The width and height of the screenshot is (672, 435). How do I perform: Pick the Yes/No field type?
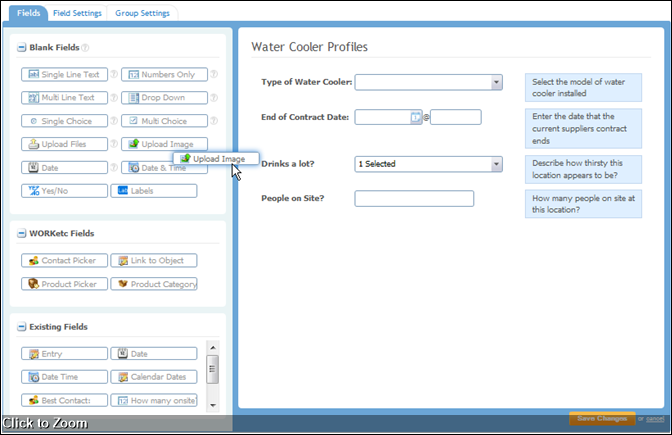click(x=65, y=190)
